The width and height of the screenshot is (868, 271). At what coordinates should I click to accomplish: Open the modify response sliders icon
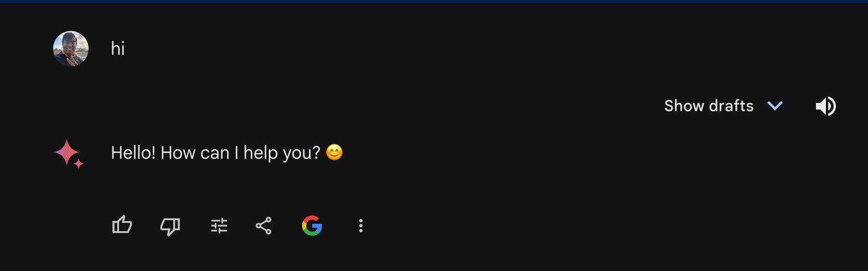pos(219,226)
